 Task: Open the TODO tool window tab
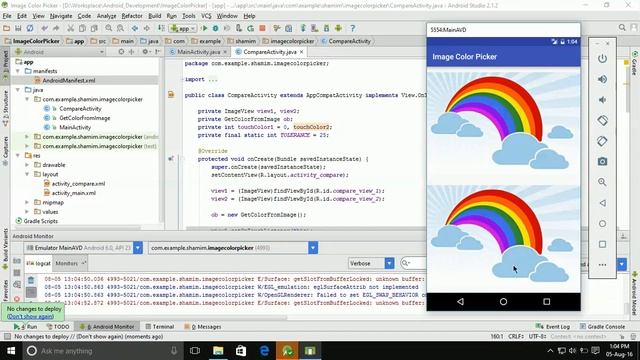[x=58, y=327]
